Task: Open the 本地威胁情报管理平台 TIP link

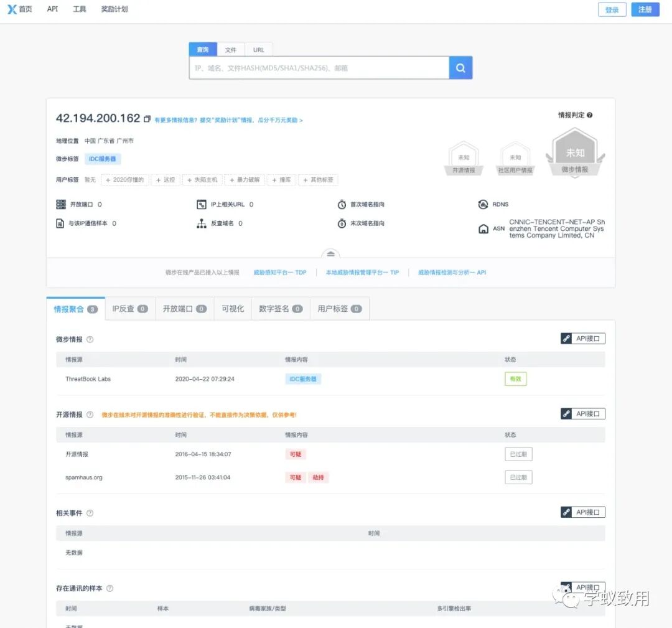Action: pyautogui.click(x=362, y=273)
